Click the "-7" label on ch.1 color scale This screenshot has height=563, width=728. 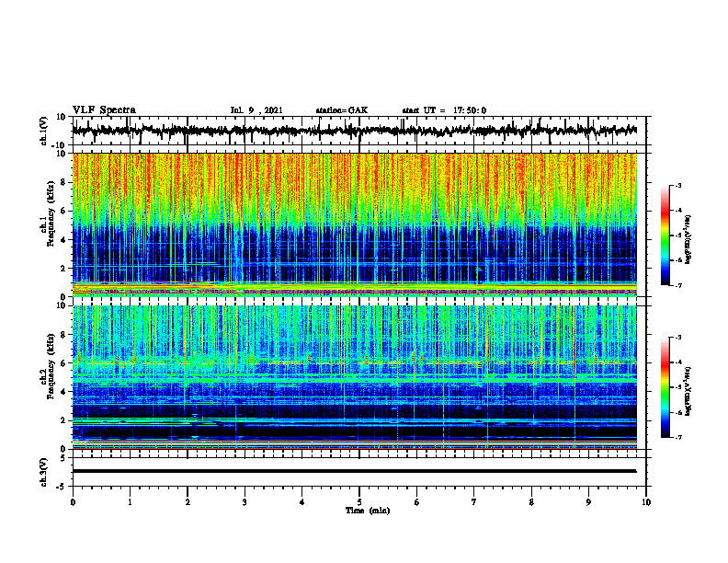677,285
